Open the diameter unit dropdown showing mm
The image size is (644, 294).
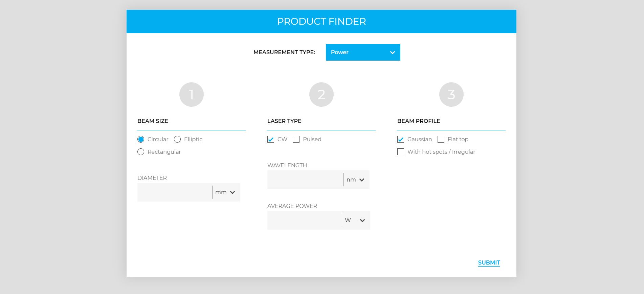(x=225, y=192)
